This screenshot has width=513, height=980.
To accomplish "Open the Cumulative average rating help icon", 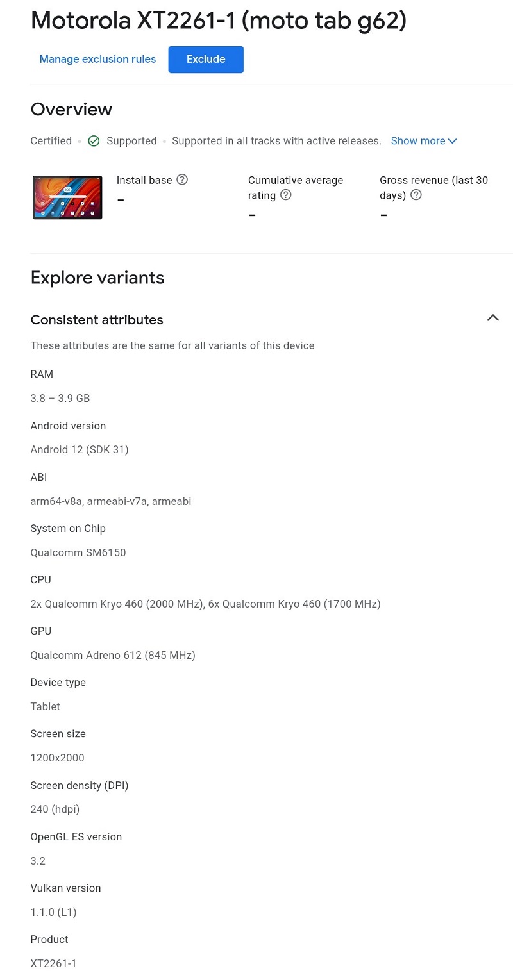I will [x=286, y=195].
